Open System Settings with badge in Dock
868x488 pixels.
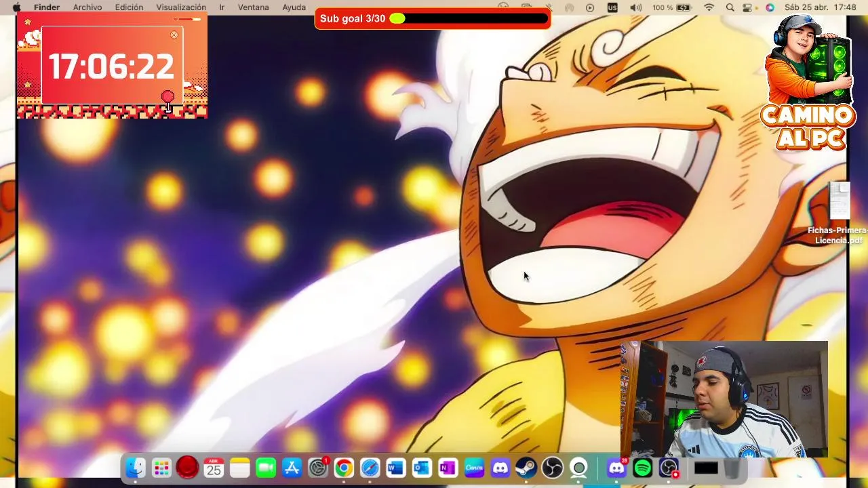pyautogui.click(x=318, y=468)
